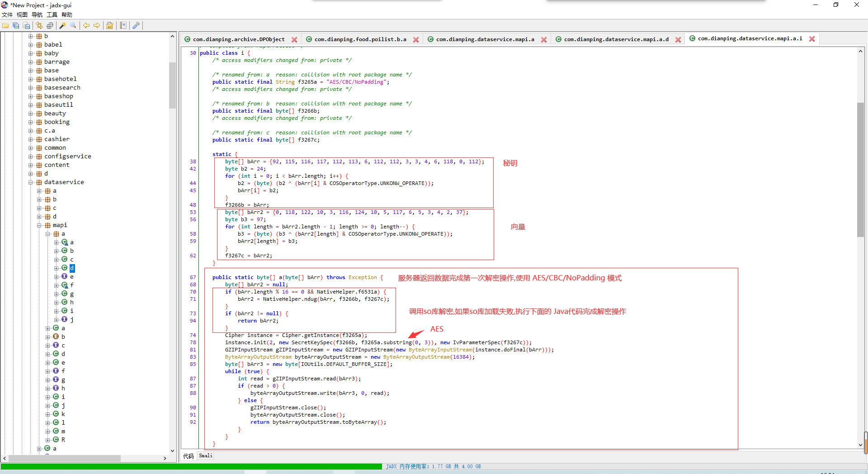This screenshot has width=868, height=474.
Task: Click the save all toolbar icon
Action: coord(16,26)
